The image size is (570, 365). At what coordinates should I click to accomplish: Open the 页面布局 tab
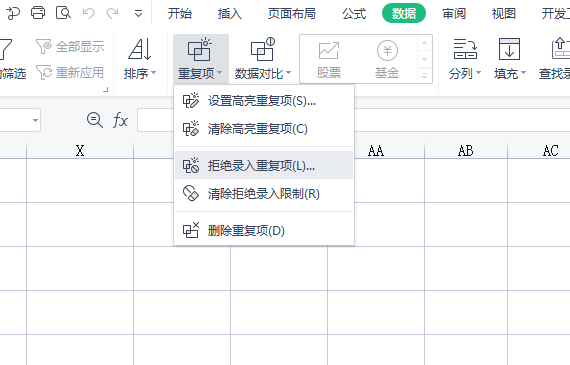292,13
